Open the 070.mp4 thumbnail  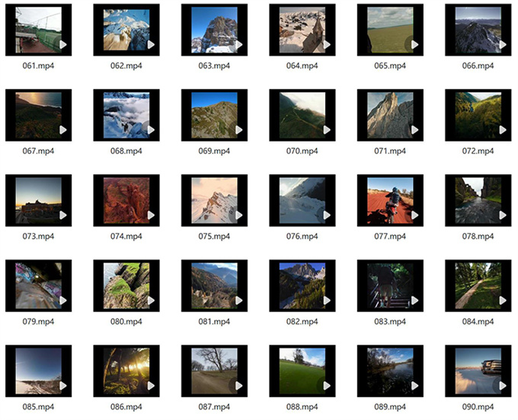(302, 115)
